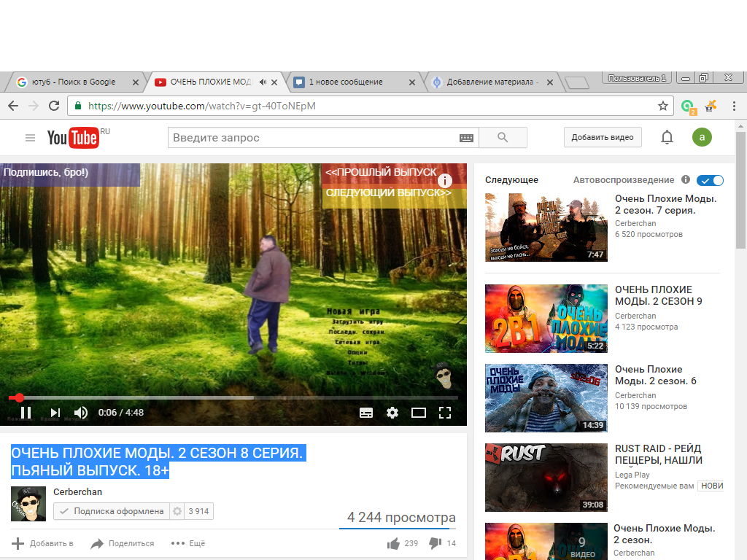
Task: Open player settings gear
Action: [392, 413]
